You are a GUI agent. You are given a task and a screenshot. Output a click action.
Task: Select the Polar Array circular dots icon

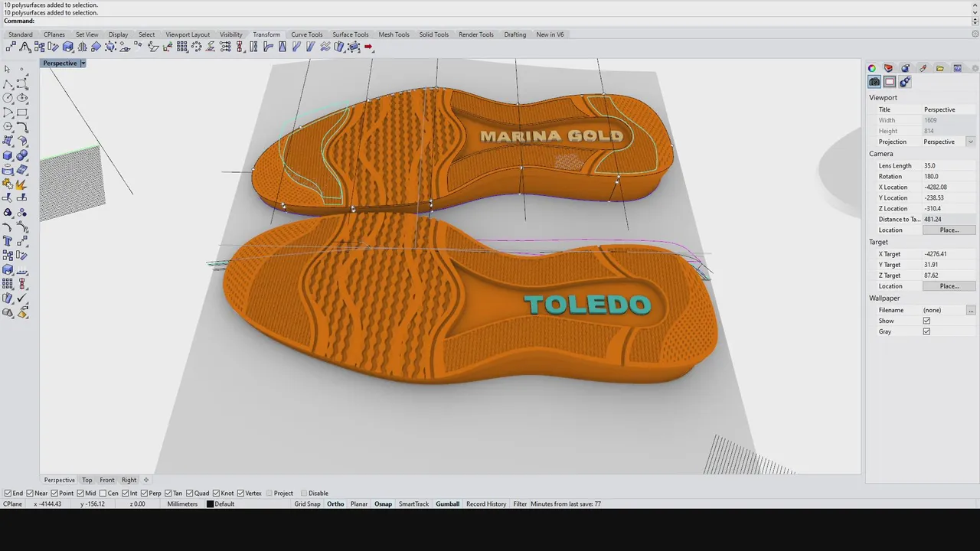196,47
